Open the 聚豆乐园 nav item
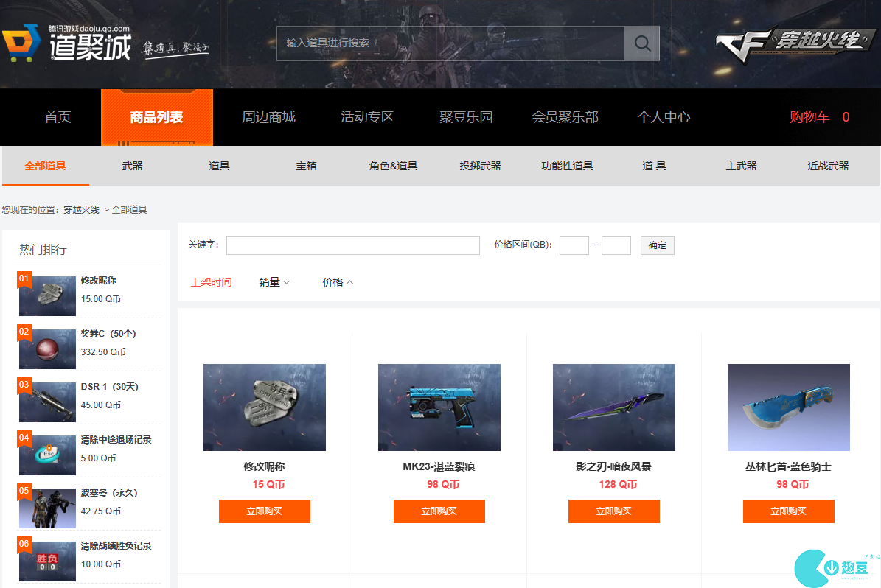Image resolution: width=881 pixels, height=588 pixels. pos(467,117)
